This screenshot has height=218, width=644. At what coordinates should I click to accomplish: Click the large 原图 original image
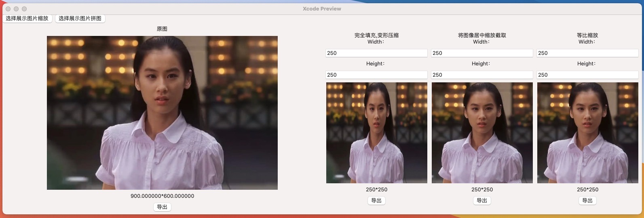click(x=162, y=113)
